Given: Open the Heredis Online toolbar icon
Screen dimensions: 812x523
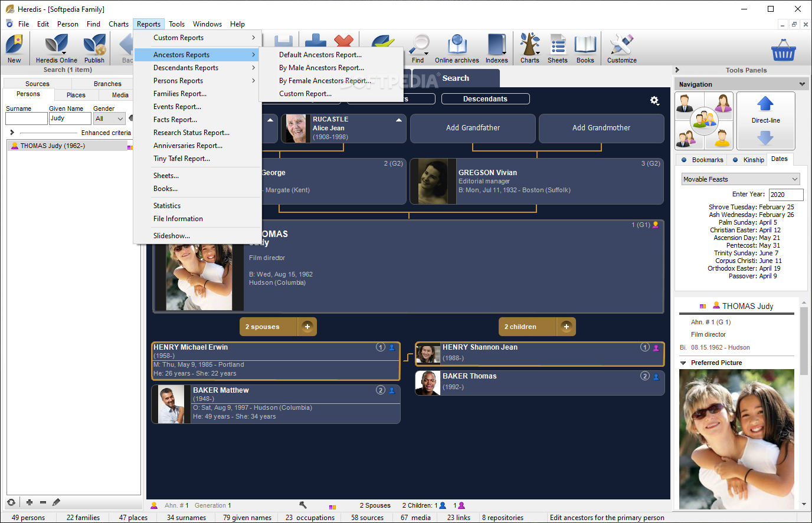Looking at the screenshot, I should click(56, 48).
